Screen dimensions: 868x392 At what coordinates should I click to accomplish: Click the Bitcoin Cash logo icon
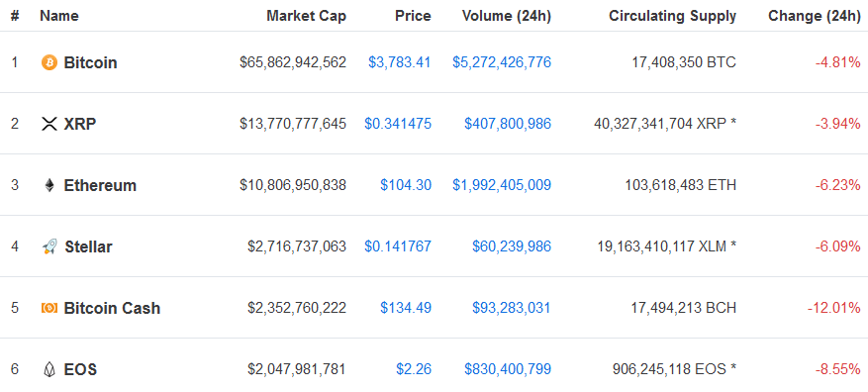[x=49, y=308]
